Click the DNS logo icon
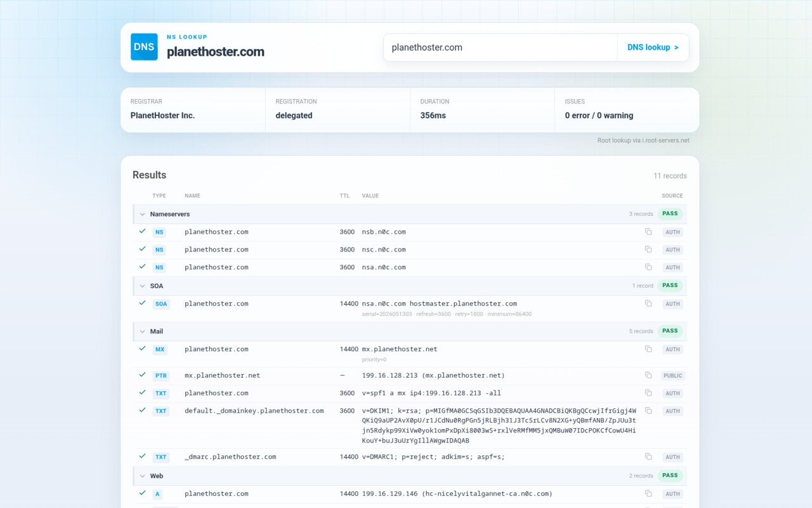Image resolution: width=812 pixels, height=508 pixels. click(x=144, y=47)
